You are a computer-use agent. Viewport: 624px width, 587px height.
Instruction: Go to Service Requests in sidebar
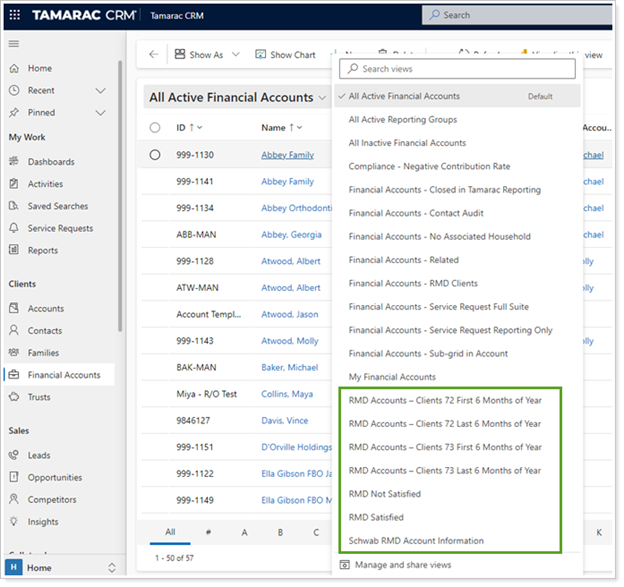click(x=60, y=228)
